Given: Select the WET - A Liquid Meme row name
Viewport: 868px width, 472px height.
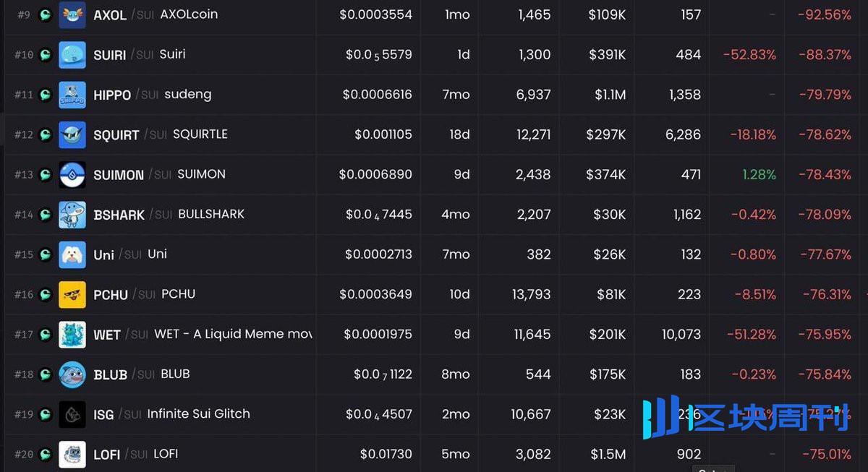Looking at the screenshot, I should pos(233,335).
